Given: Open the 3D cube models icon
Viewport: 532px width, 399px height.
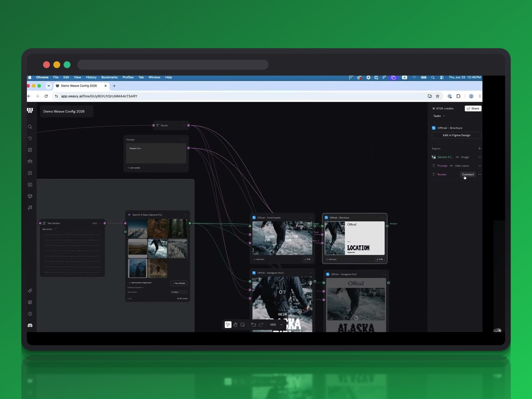Looking at the screenshot, I should click(30, 196).
